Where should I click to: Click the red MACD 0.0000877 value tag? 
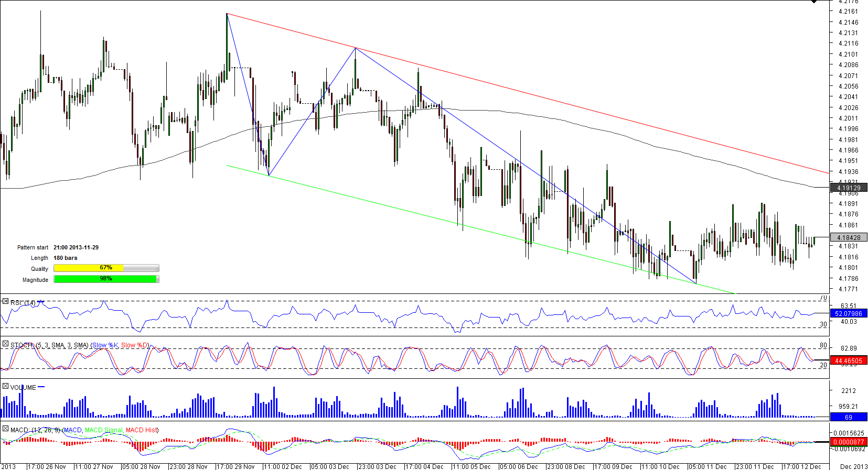pyautogui.click(x=848, y=442)
